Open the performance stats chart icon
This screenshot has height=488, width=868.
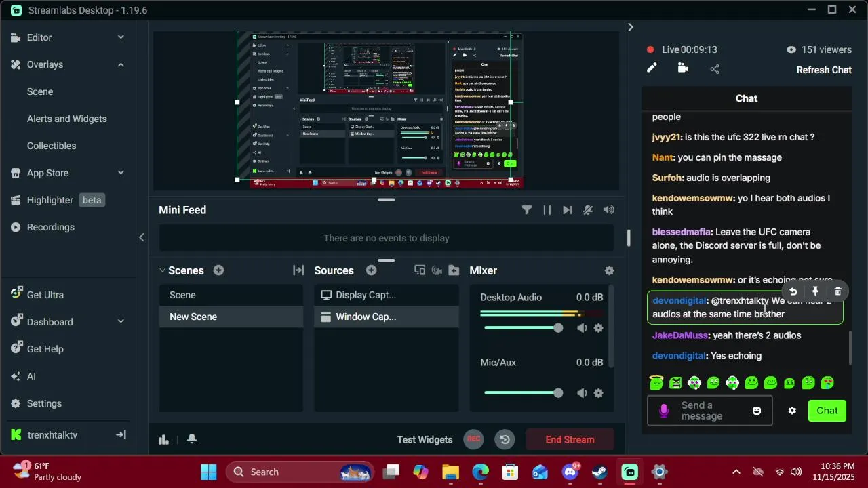(163, 439)
